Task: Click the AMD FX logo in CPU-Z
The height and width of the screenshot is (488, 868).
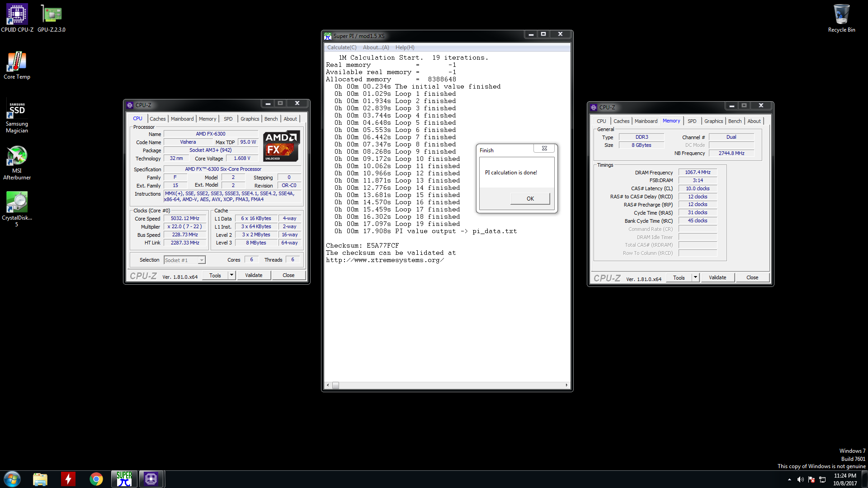Action: 282,146
